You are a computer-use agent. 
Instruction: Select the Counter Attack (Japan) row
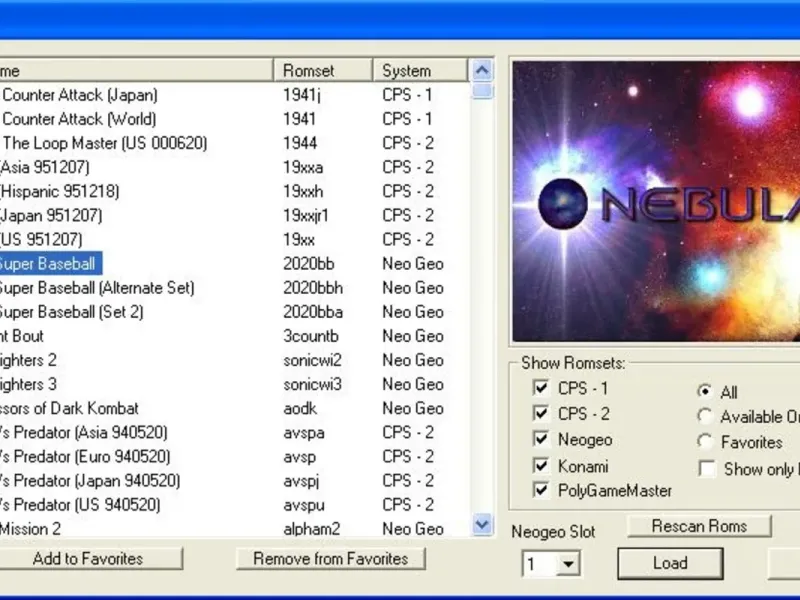[234, 95]
